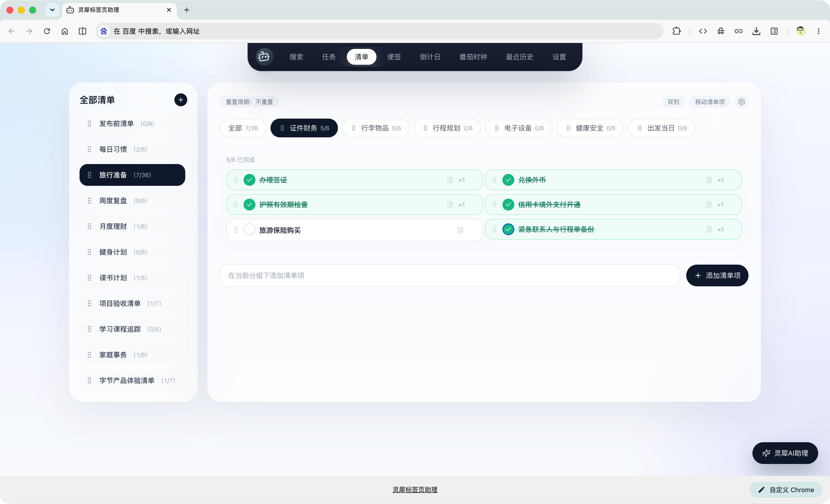Image resolution: width=830 pixels, height=504 pixels.
Task: Click browser home icon
Action: [65, 31]
